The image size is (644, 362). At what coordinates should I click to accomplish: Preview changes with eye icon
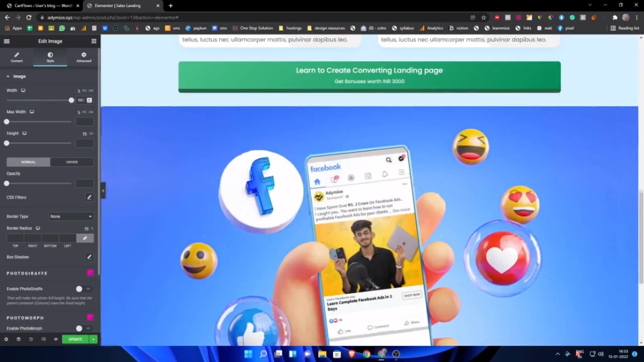click(56, 339)
